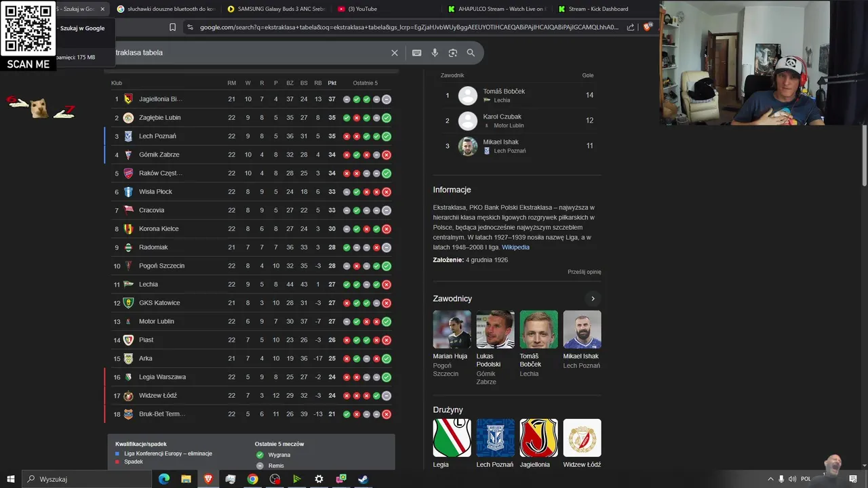The image size is (868, 488).
Task: Click the 'Wisła Płock' table row name
Action: 155,192
